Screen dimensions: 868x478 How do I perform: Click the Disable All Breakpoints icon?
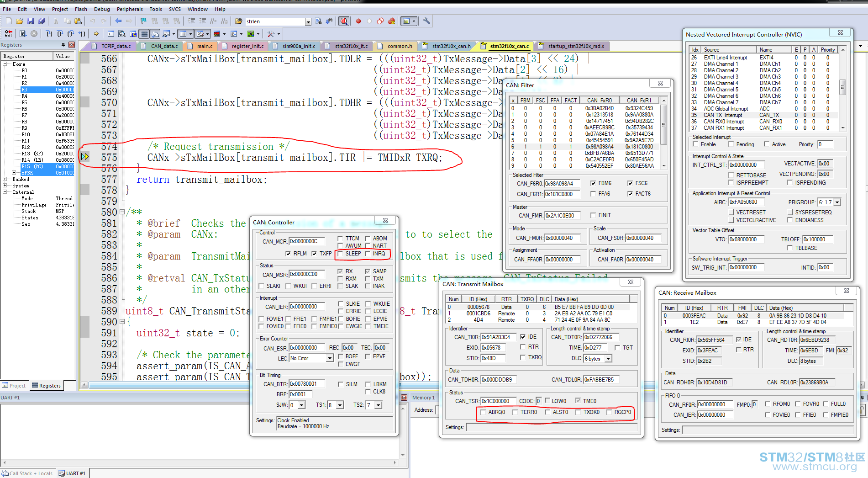point(380,21)
